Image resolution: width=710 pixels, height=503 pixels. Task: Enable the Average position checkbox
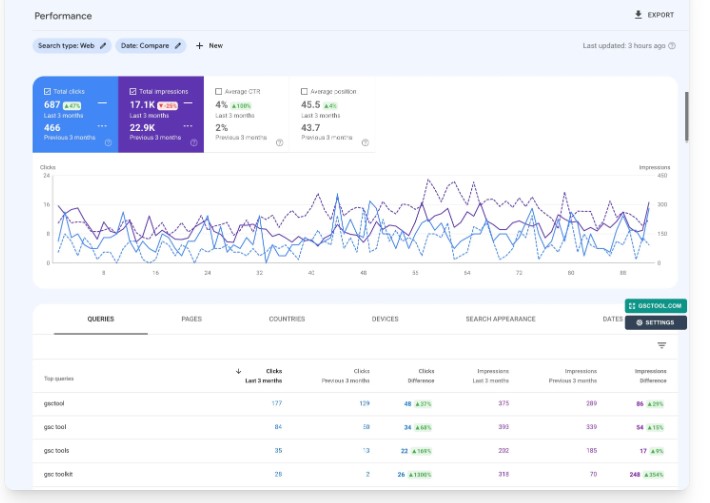(x=305, y=91)
